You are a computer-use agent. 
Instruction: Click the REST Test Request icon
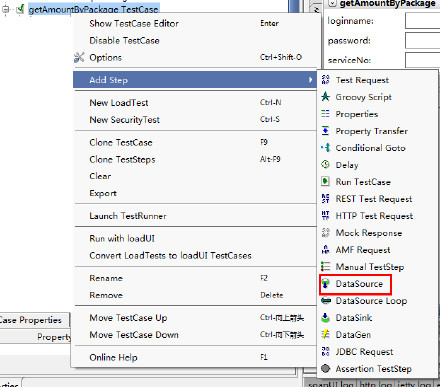click(x=325, y=199)
